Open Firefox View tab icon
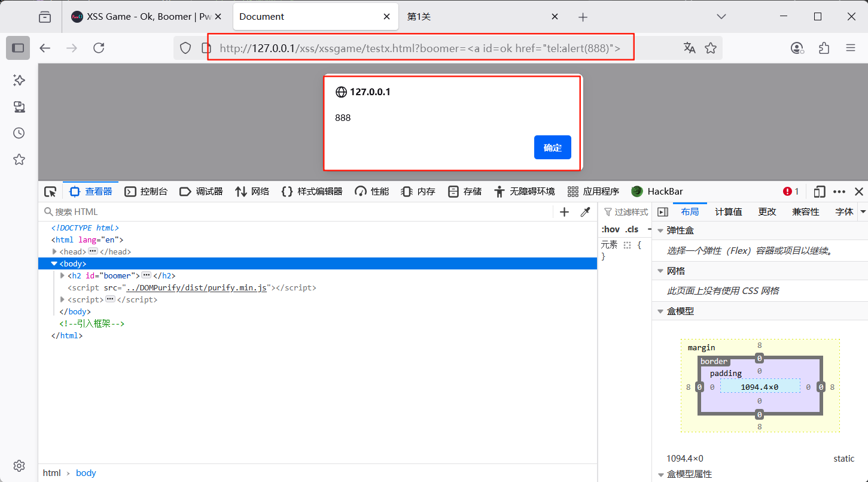868x482 pixels. tap(45, 17)
